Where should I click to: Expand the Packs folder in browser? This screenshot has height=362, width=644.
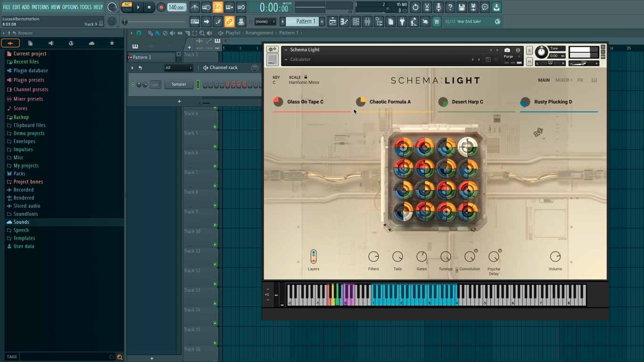click(19, 173)
